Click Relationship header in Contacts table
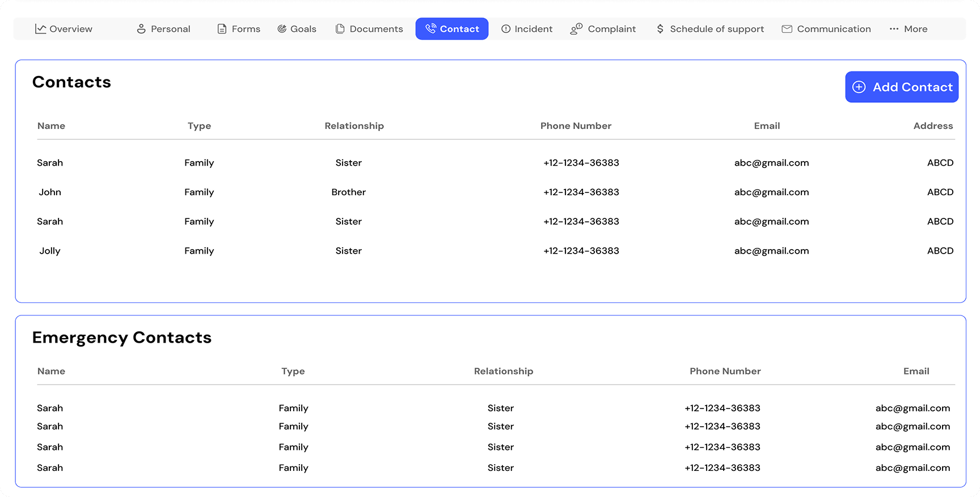The width and height of the screenshot is (980, 497). (x=354, y=126)
